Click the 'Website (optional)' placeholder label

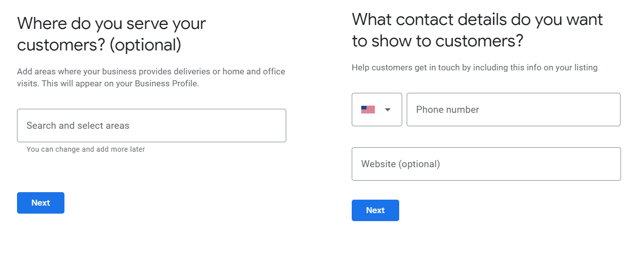pyautogui.click(x=401, y=164)
